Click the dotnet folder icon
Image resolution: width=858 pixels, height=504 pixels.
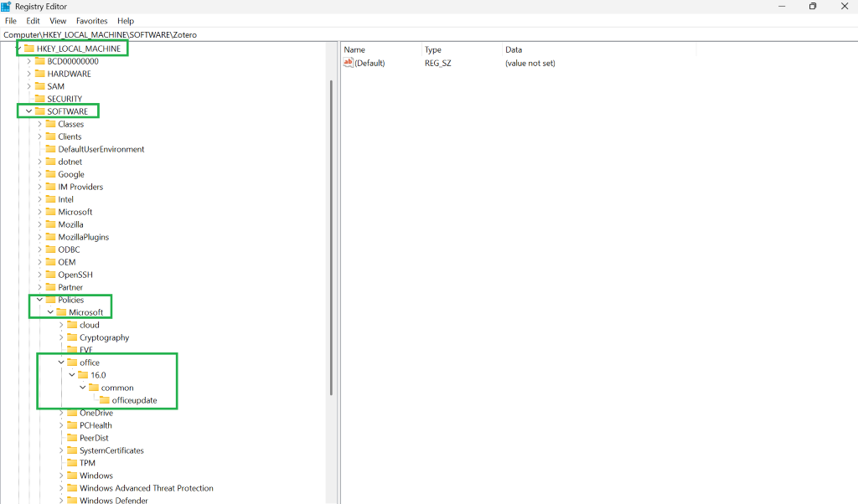(x=51, y=162)
